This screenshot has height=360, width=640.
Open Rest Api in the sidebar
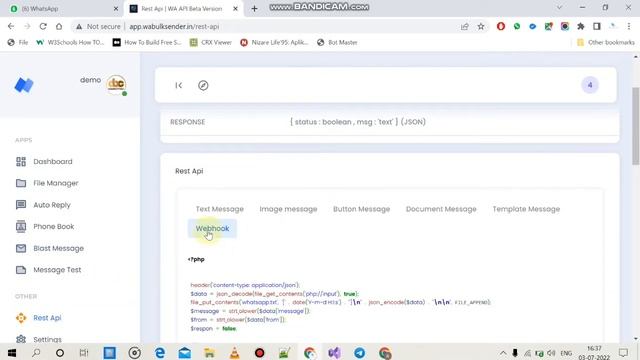[38, 318]
